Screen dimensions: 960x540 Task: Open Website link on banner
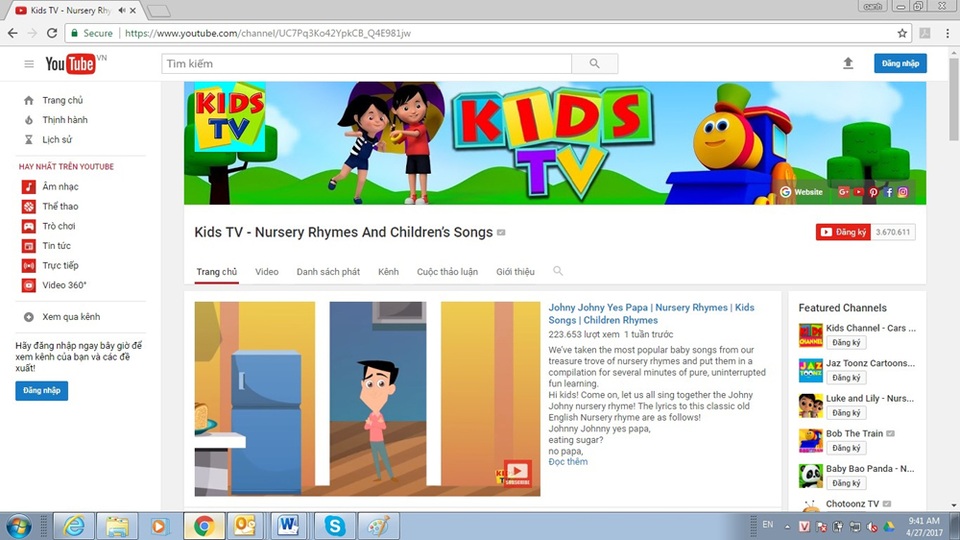tap(801, 192)
